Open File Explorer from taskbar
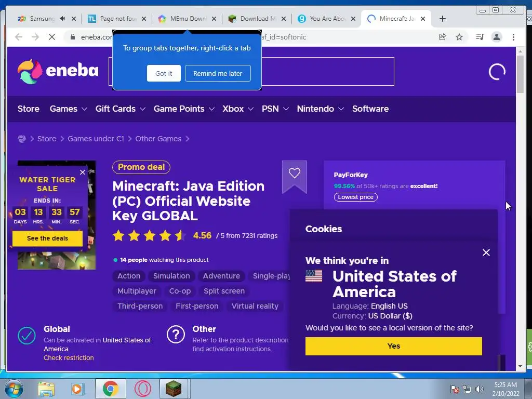 click(x=46, y=389)
